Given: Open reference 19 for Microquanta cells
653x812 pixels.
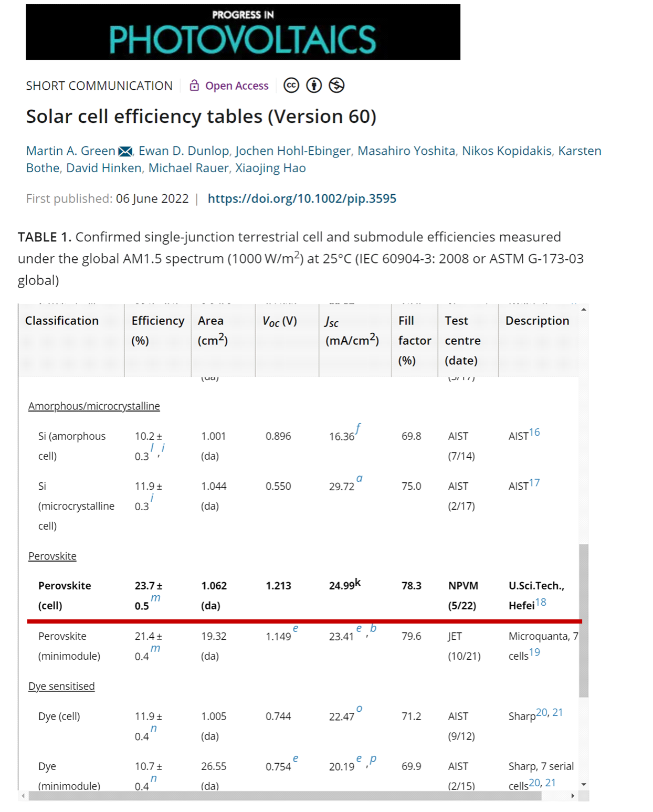Looking at the screenshot, I should pyautogui.click(x=534, y=652).
